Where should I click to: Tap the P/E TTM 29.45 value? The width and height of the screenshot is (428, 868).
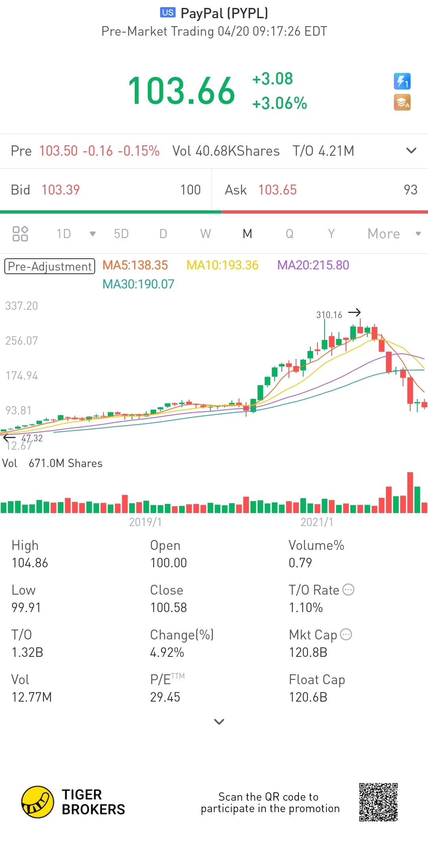click(x=165, y=697)
